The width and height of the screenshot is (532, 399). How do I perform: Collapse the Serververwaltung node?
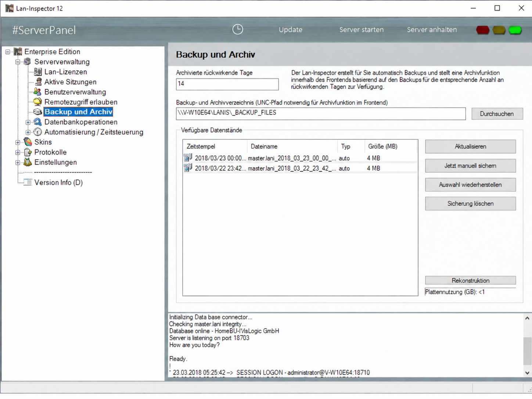[x=18, y=62]
